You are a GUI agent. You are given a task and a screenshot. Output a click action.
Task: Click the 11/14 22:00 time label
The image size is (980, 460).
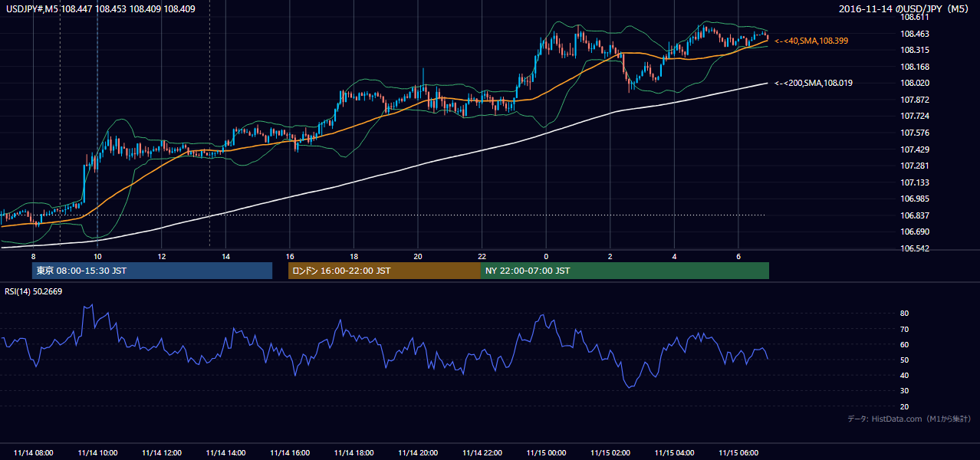coord(482,453)
